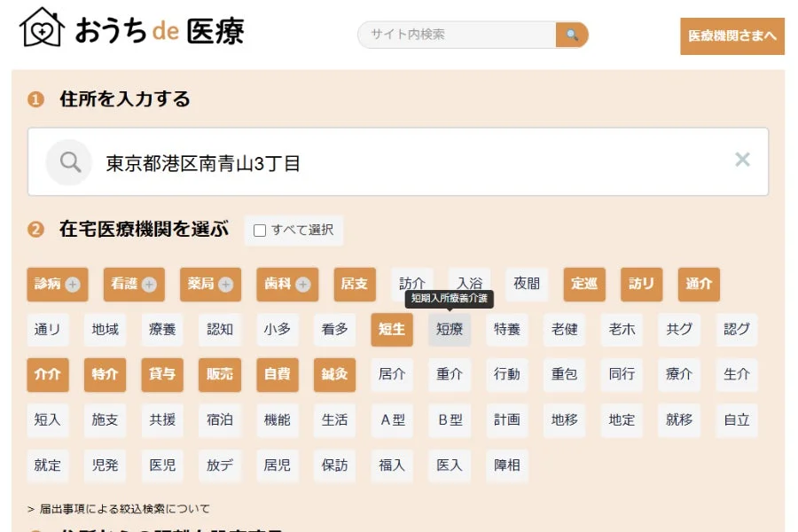Select the A型 tag
Viewport: 798px width, 532px height.
point(392,420)
